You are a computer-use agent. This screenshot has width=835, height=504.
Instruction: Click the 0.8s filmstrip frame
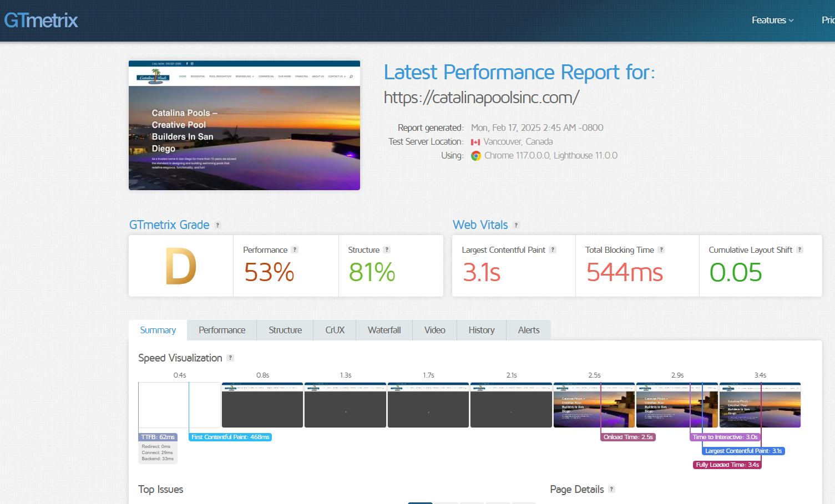point(262,405)
